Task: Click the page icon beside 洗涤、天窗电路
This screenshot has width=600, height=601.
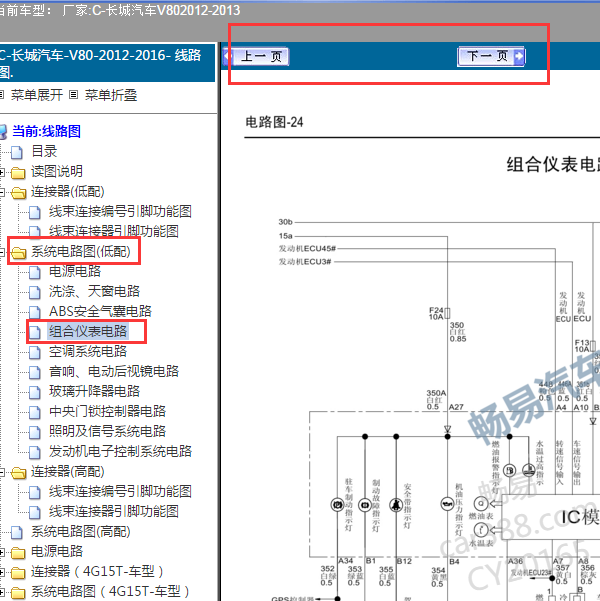Action: click(x=35, y=292)
